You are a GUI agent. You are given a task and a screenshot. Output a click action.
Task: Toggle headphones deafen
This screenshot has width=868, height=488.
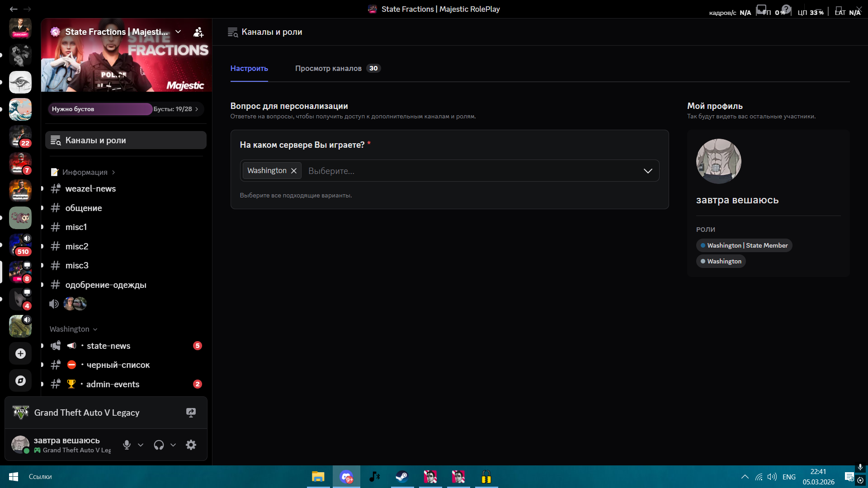[x=159, y=445]
